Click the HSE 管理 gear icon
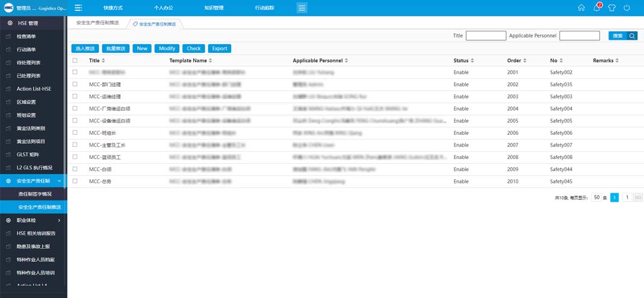Viewport: 644px width, 298px height. coord(9,23)
